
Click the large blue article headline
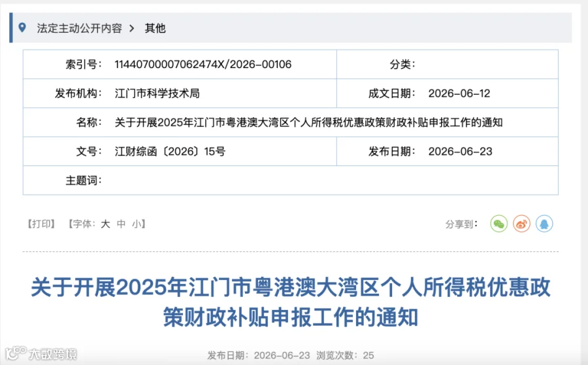(x=291, y=302)
